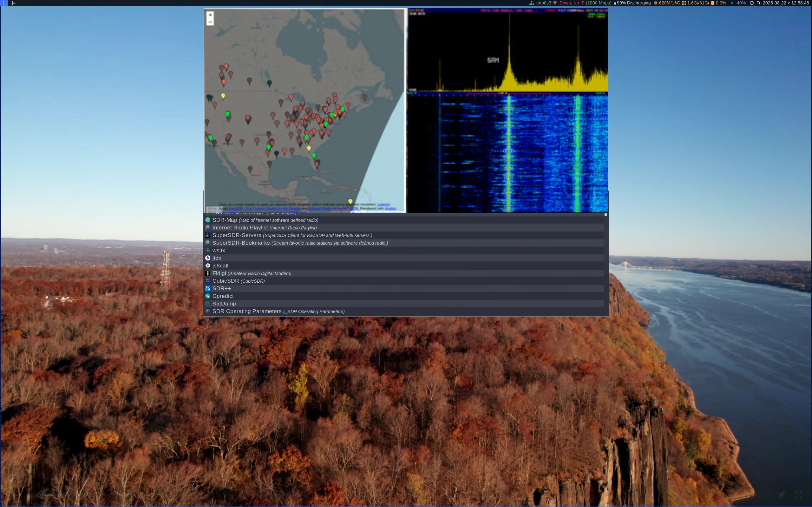Choose SuperSDR-Bookmarks from the list
The width and height of the screenshot is (812, 507).
pos(241,243)
